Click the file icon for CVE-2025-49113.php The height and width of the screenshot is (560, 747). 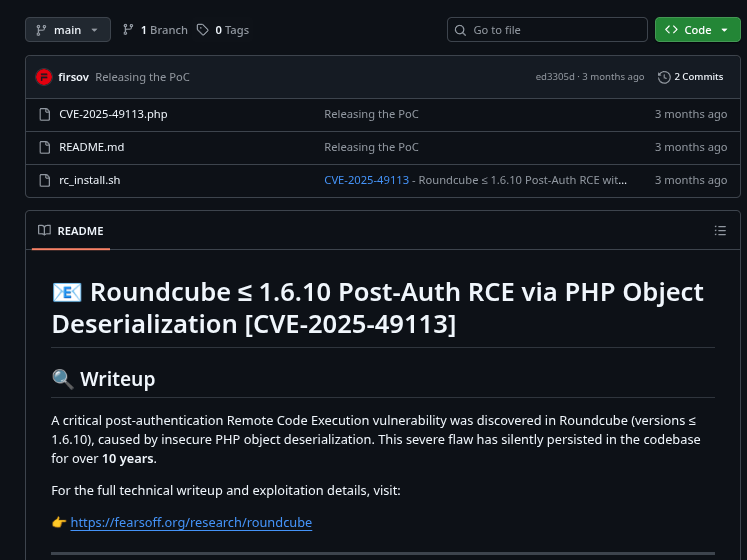tap(45, 114)
